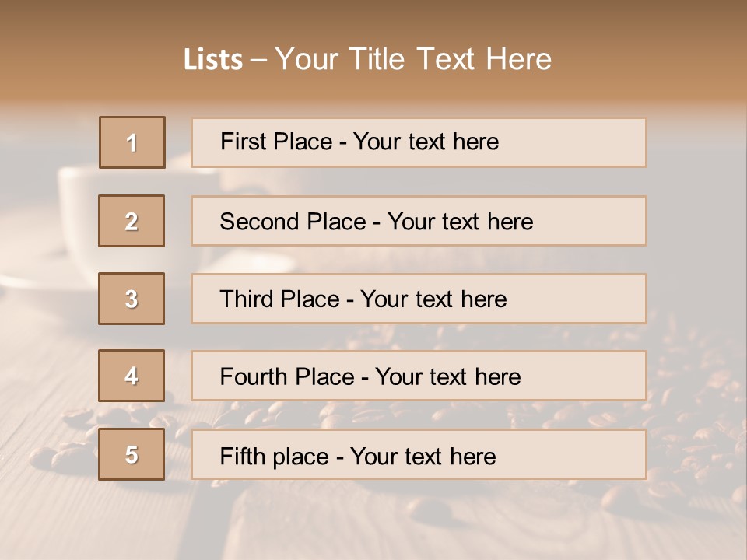Screen dimensions: 747x560
Task: Click the number 1 box
Action: click(132, 142)
